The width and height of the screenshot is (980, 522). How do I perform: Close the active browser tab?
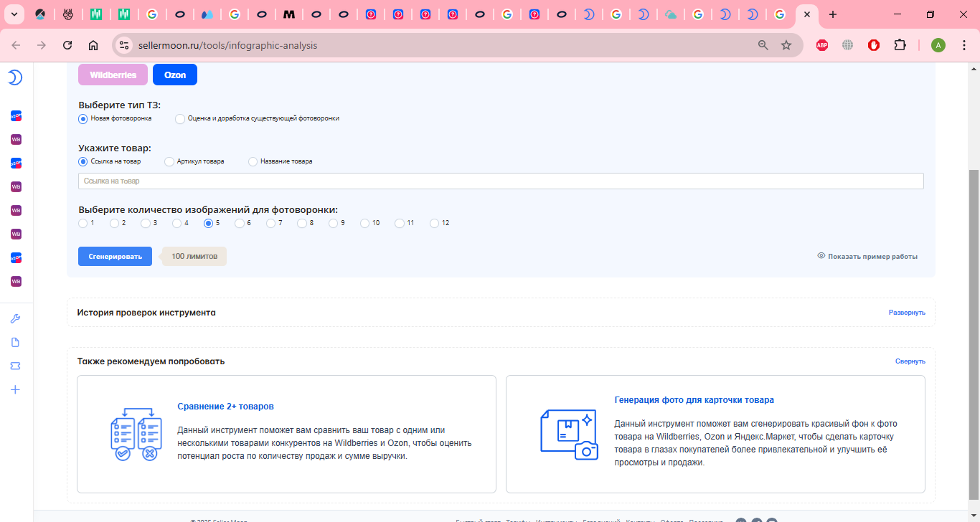pos(807,14)
